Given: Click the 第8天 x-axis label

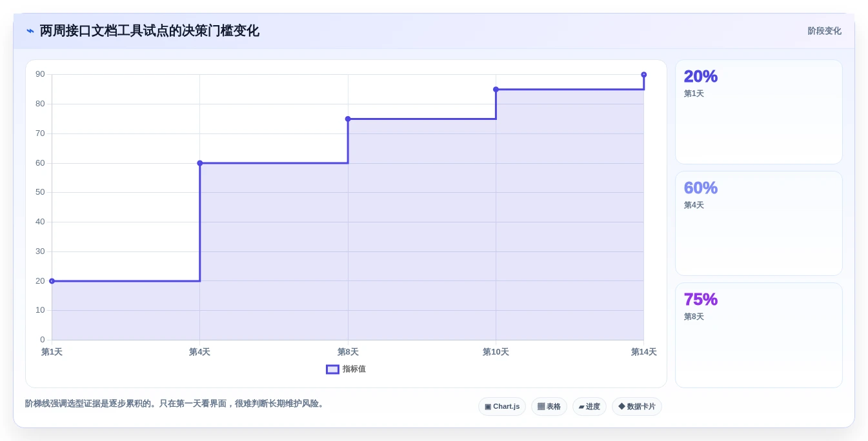Looking at the screenshot, I should [x=348, y=352].
